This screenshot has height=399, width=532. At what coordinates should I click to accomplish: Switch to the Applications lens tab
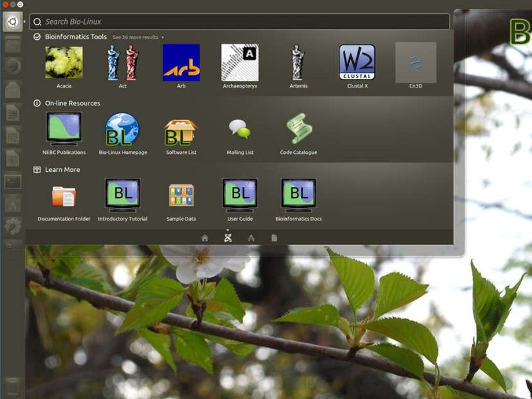pos(251,238)
